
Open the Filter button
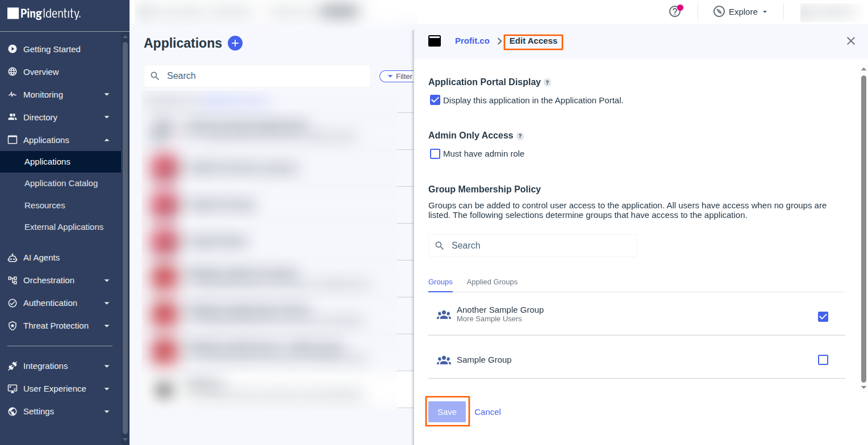398,76
